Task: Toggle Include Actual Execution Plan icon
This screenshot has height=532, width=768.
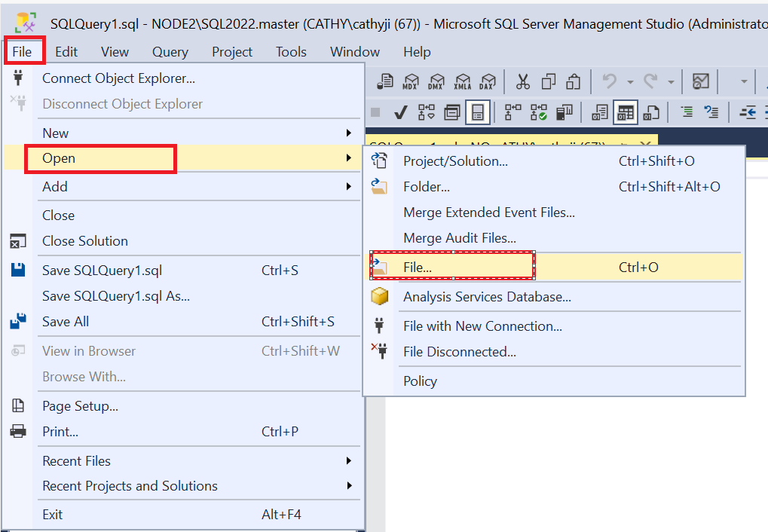Action: tap(513, 112)
